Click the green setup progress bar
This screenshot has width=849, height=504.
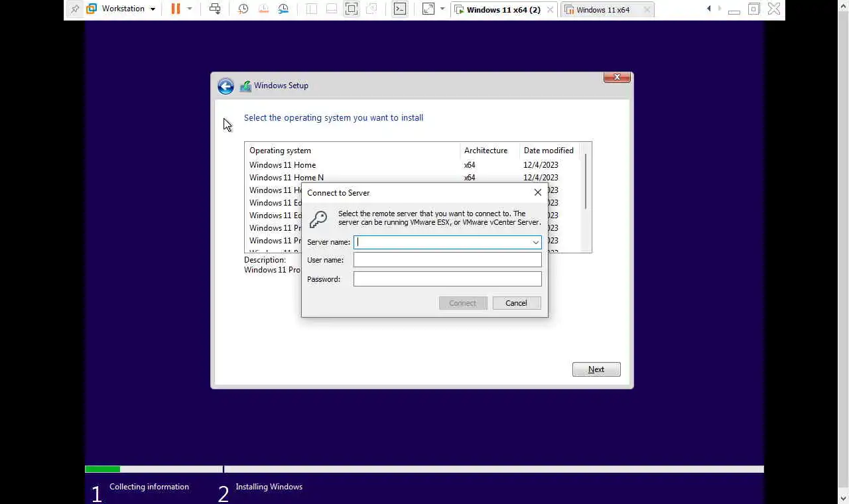[102, 470]
